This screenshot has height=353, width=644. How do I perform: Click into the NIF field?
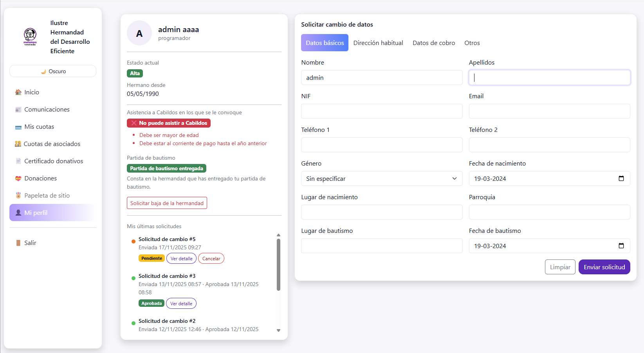coord(382,111)
